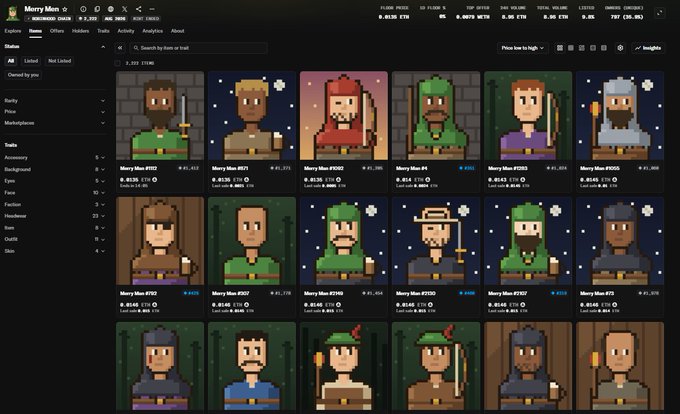Click the second view-mode icon in the layout group
Image resolution: width=680 pixels, height=414 pixels.
(571, 48)
